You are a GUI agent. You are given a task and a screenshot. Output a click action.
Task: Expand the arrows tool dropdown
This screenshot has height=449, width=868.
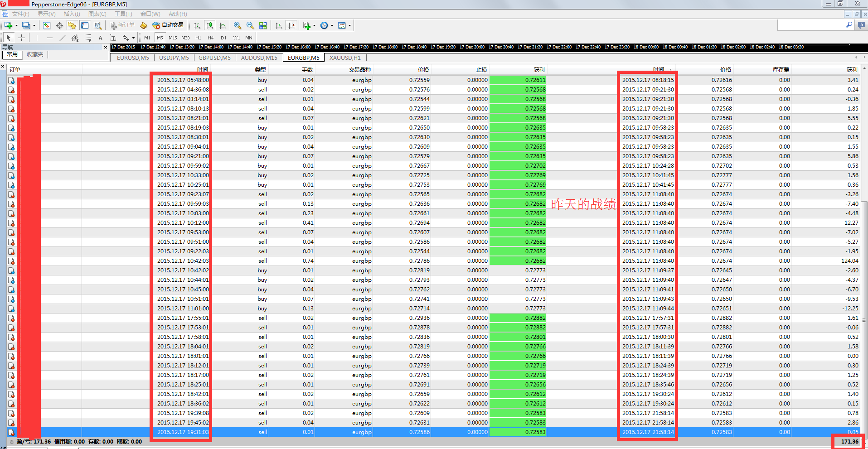pos(133,38)
